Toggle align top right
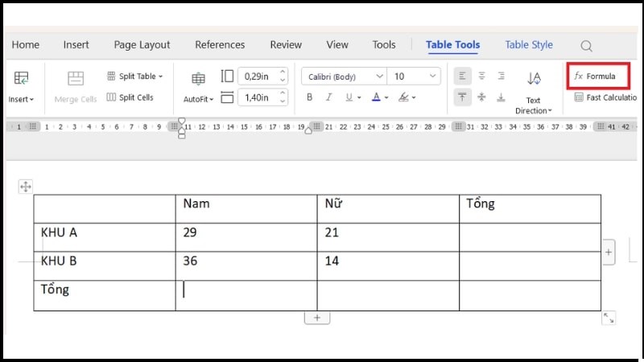 (501, 76)
